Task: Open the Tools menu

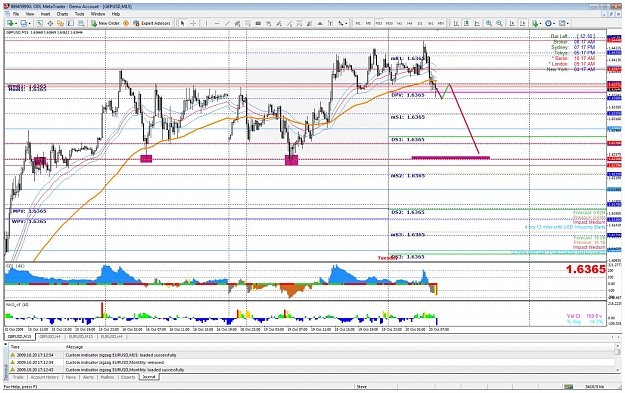Action: tap(79, 14)
